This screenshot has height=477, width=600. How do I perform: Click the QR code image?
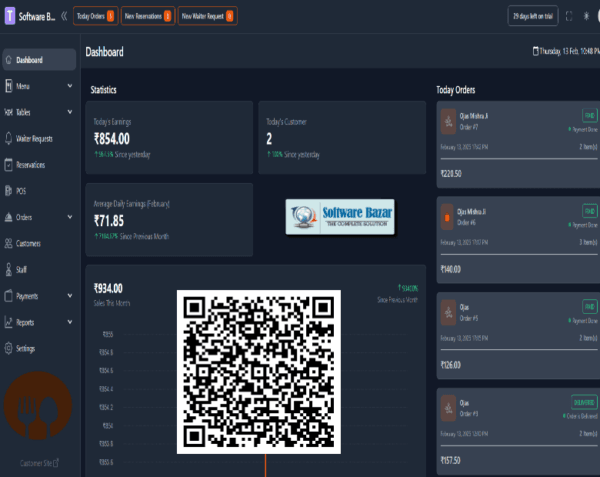pos(259,372)
